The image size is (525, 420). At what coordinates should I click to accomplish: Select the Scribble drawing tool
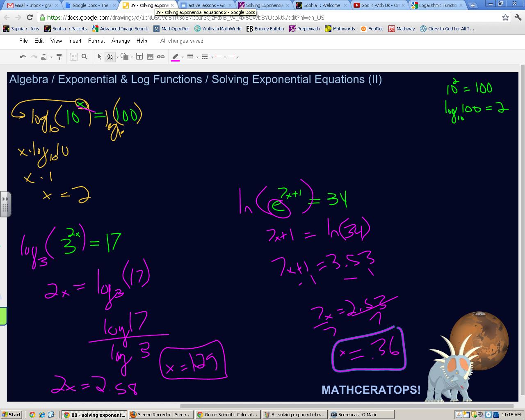(111, 57)
